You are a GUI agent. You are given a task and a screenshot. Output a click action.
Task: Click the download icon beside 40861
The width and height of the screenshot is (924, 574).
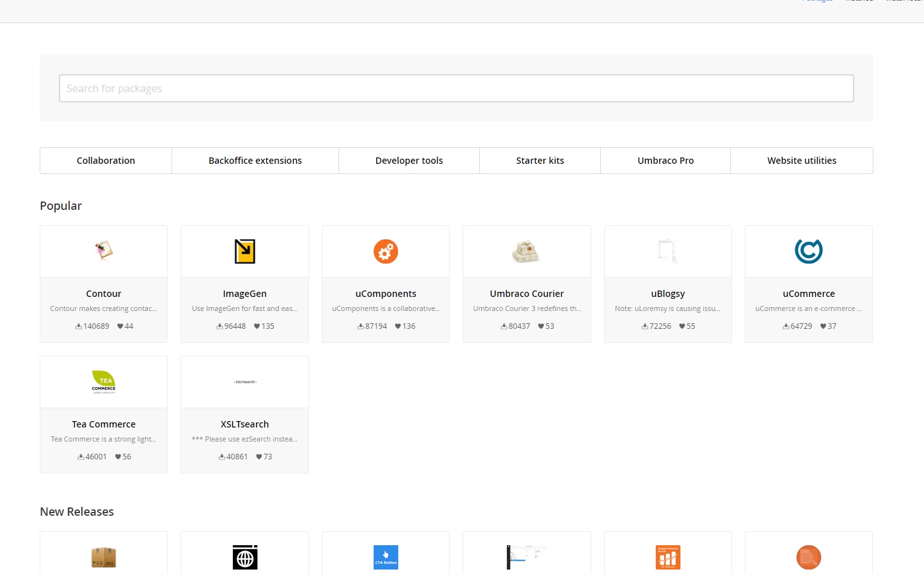[x=221, y=457]
